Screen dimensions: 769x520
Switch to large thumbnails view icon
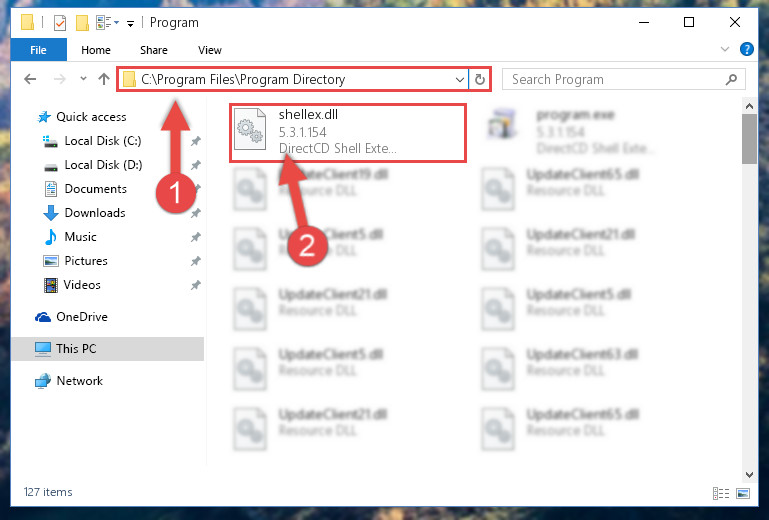tap(743, 493)
